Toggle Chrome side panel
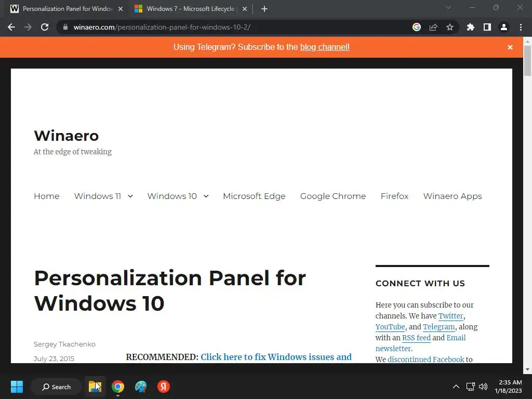 coord(487,27)
